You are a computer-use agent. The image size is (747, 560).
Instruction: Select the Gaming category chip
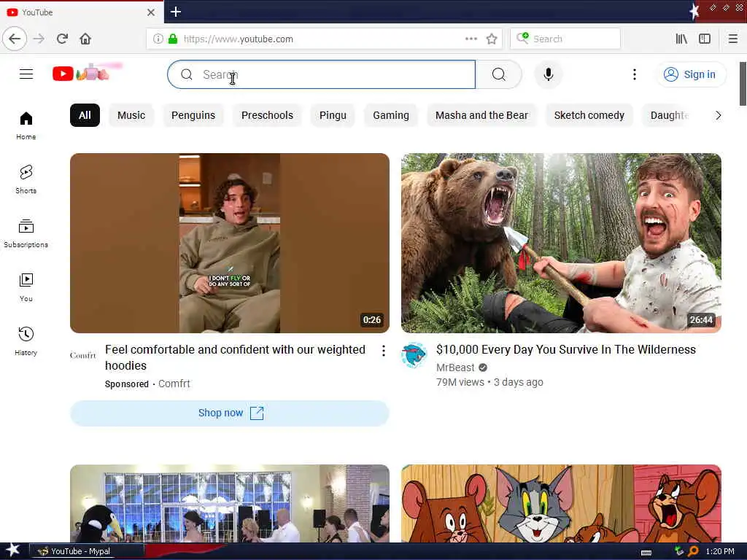(391, 115)
